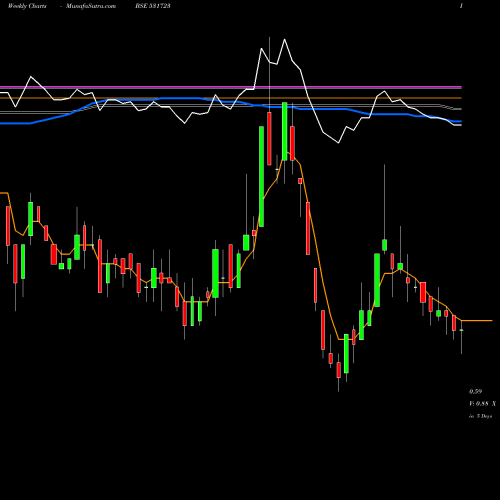500x500 pixels.
Task: Click the "V: 0.88 X" volume text
Action: pyautogui.click(x=482, y=404)
